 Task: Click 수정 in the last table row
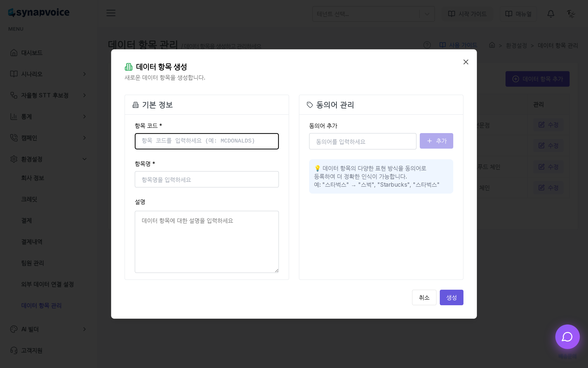[x=548, y=188]
